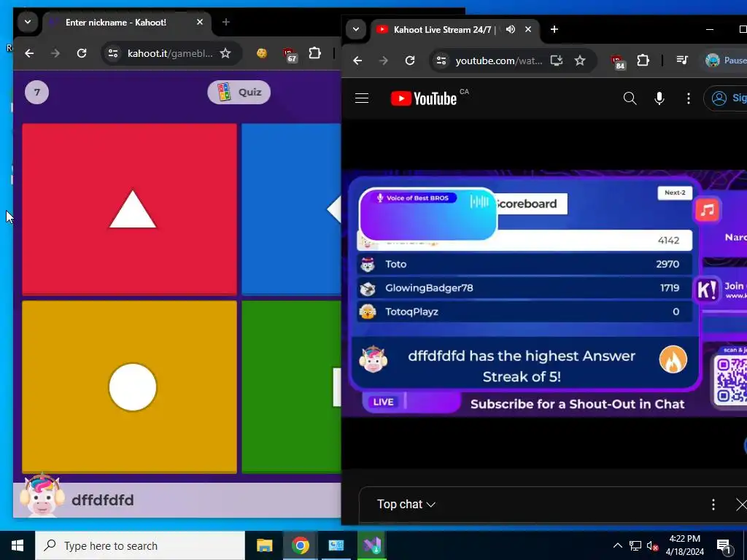The width and height of the screenshot is (747, 560).
Task: Choose the blue diamond answer
Action: click(x=291, y=209)
